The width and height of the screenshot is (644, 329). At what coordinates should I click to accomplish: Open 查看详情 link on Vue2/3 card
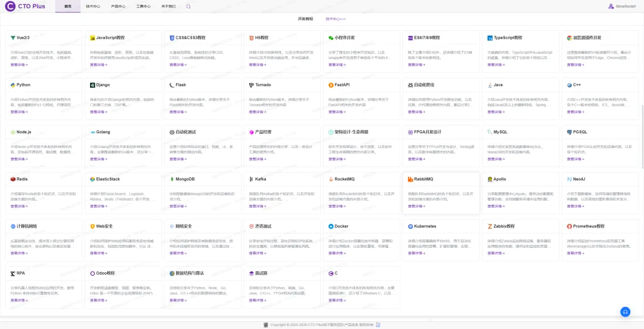tap(19, 65)
